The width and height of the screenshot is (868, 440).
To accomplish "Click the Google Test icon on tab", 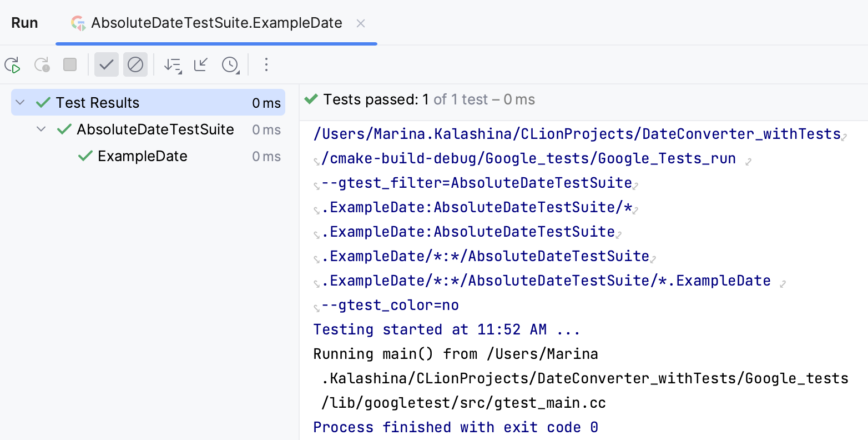I will [x=78, y=23].
